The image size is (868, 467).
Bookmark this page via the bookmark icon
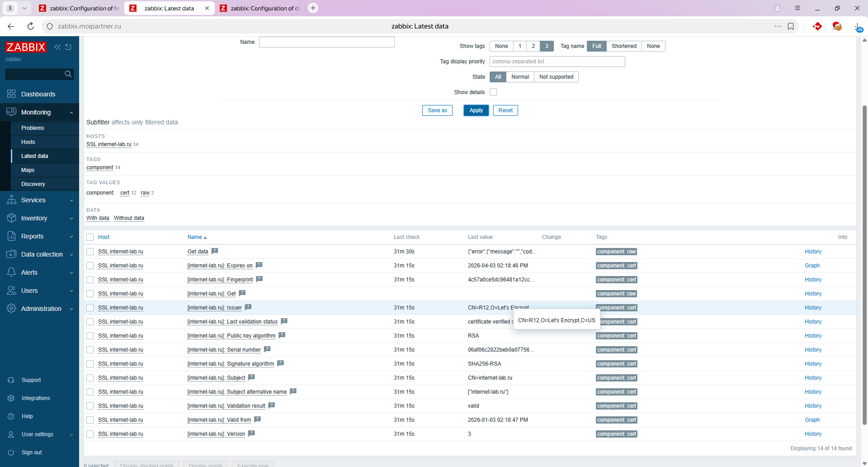(x=791, y=26)
